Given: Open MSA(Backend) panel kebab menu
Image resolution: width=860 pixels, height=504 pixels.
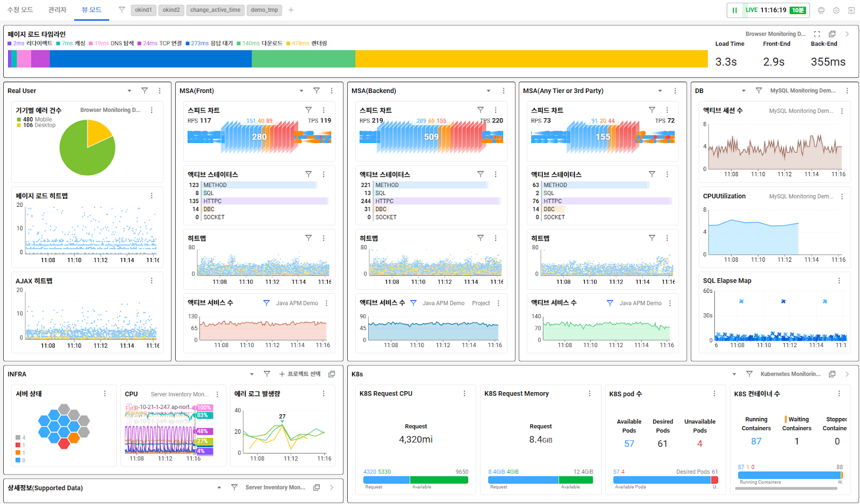Looking at the screenshot, I should click(x=504, y=91).
